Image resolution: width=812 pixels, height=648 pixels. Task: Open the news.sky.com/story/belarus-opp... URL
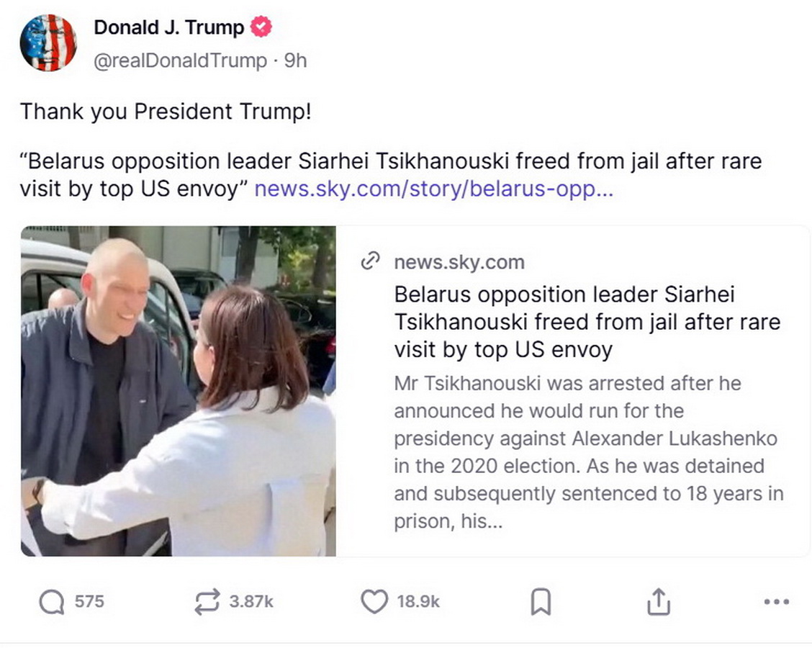434,189
